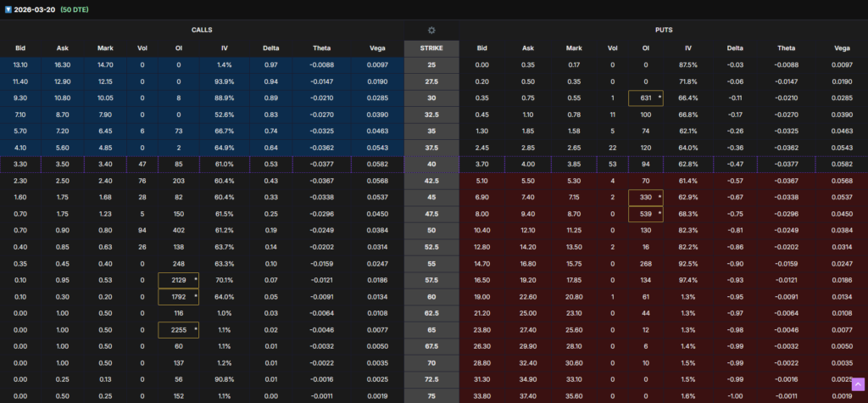868x403 pixels.
Task: Click the 3.70 put bid at strike 40
Action: pos(482,164)
